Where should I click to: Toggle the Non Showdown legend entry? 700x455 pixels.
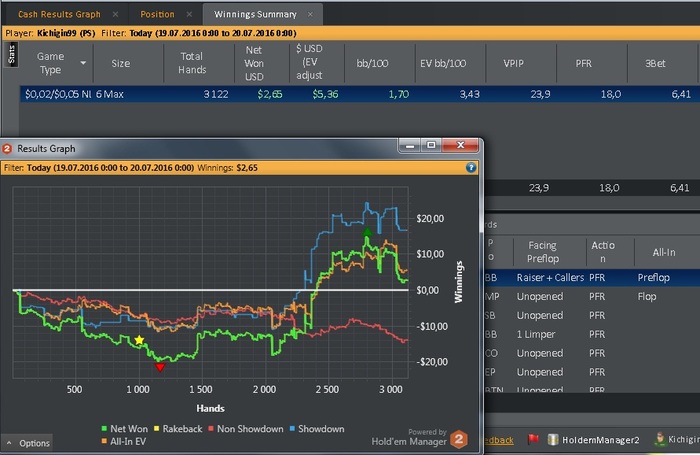point(246,429)
